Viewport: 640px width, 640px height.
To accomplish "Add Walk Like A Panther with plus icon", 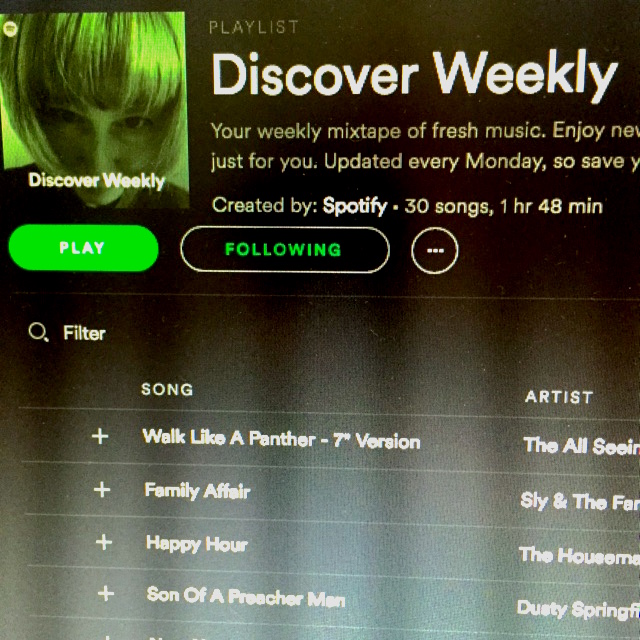I will pyautogui.click(x=100, y=436).
